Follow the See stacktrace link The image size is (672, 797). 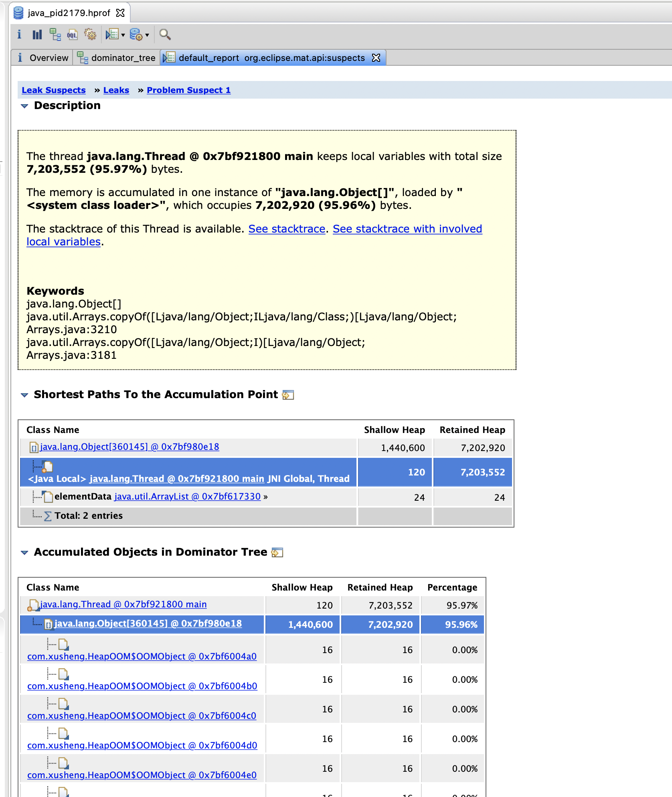pyautogui.click(x=287, y=229)
